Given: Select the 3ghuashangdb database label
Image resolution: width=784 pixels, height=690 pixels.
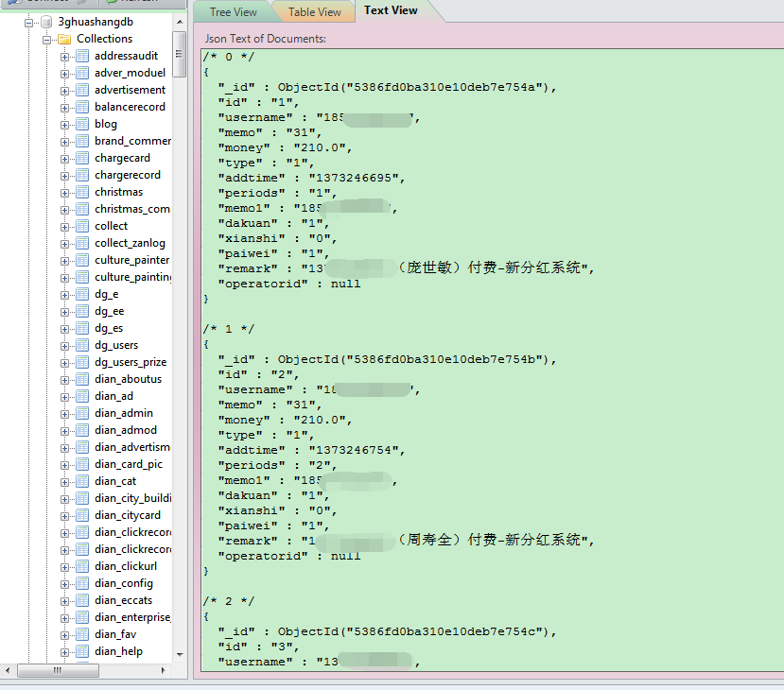Looking at the screenshot, I should pyautogui.click(x=96, y=22).
